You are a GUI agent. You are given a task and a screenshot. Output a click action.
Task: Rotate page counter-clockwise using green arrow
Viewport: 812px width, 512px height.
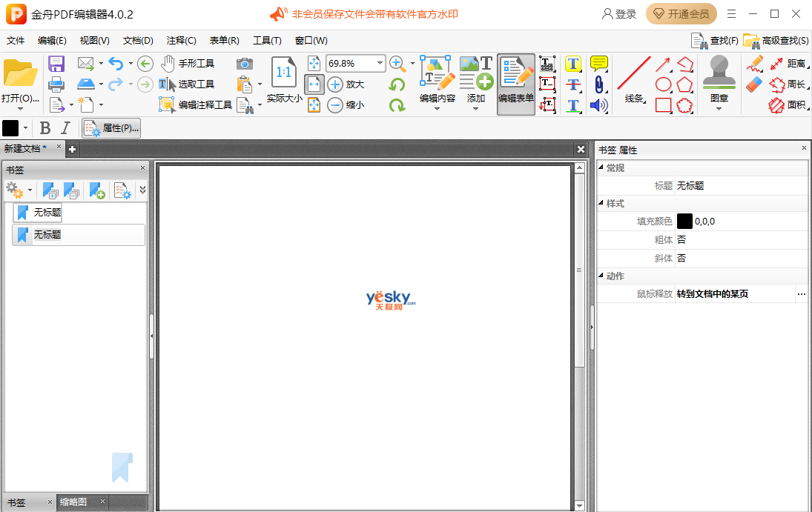[x=397, y=84]
